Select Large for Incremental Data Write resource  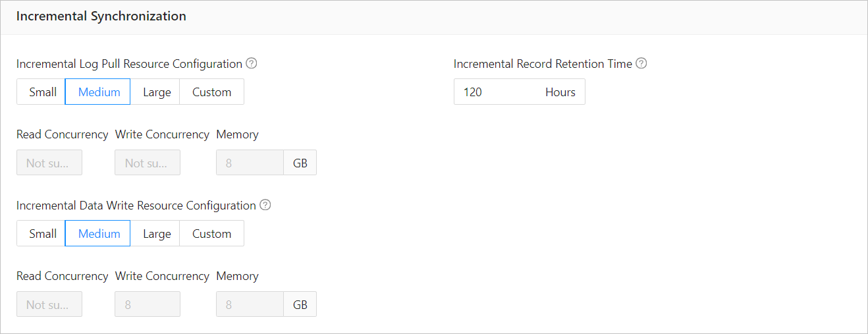coord(156,234)
